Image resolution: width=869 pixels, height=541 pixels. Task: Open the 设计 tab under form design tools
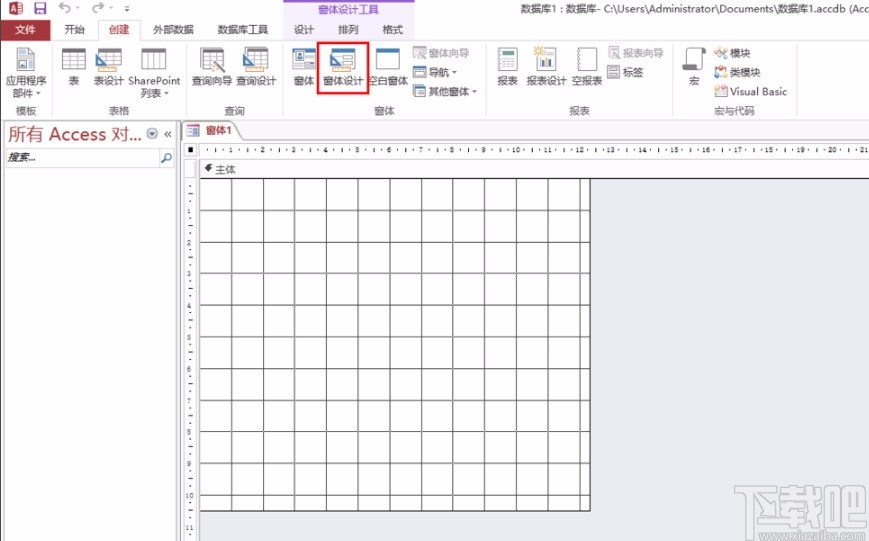[304, 30]
